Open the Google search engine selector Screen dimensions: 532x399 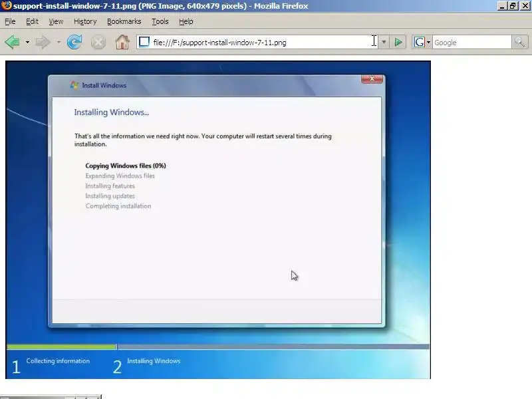[422, 43]
